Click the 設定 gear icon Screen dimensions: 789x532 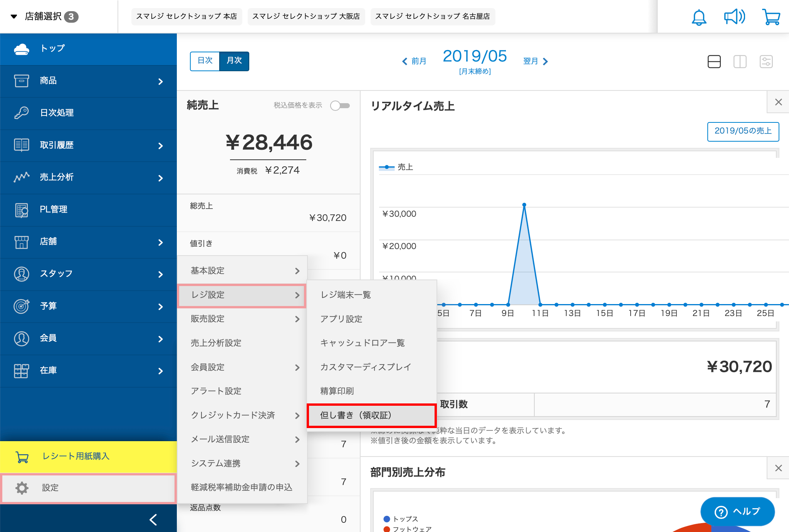[x=22, y=488]
